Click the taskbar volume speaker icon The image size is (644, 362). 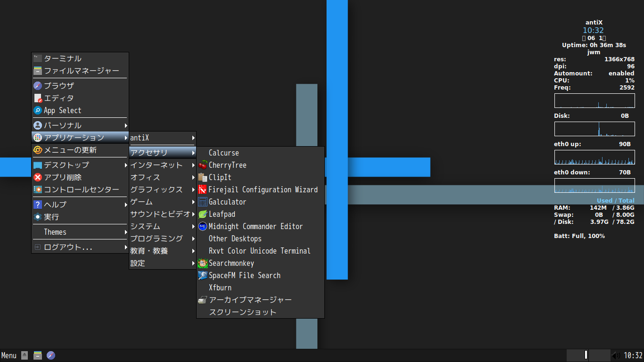(616, 355)
